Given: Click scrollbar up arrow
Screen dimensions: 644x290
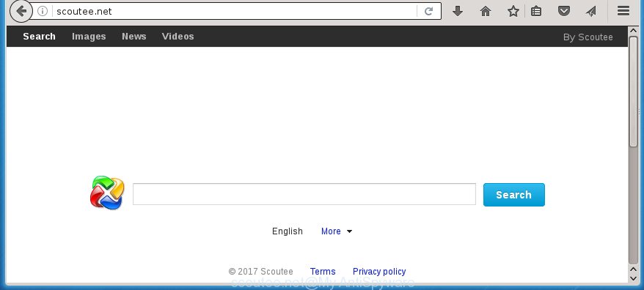Looking at the screenshot, I should (633, 31).
